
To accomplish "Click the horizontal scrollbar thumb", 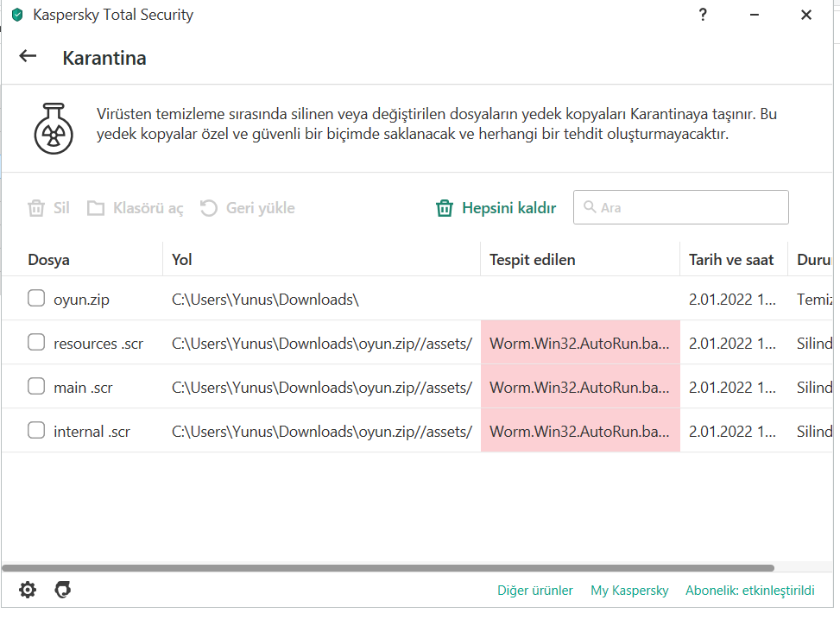I will (x=388, y=568).
